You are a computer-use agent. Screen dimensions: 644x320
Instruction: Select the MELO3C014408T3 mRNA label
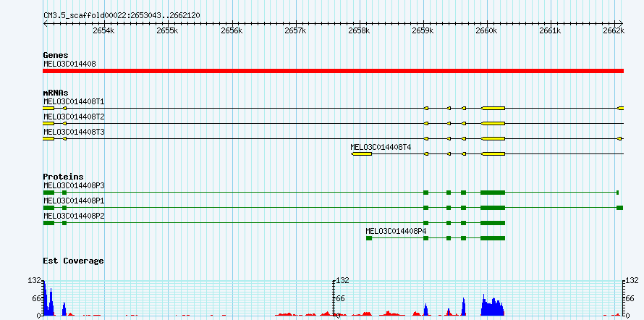point(74,132)
